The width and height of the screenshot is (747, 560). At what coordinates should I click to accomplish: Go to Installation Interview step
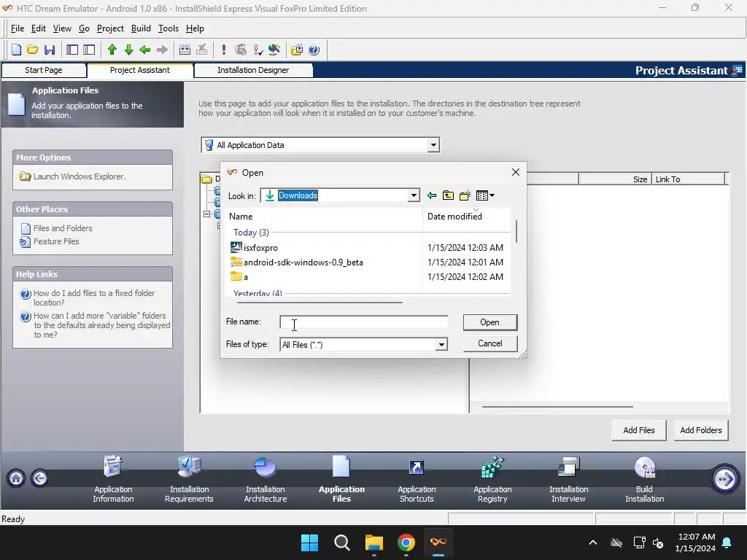568,479
